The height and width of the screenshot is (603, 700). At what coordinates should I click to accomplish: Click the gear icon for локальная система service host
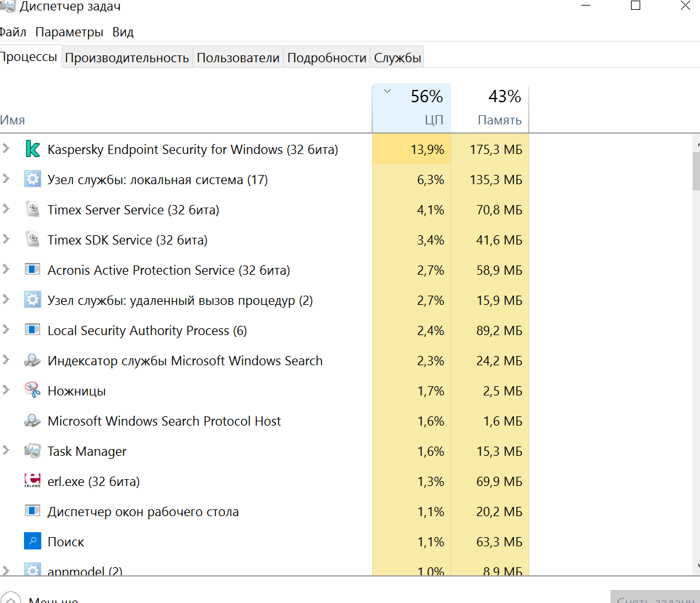[33, 179]
